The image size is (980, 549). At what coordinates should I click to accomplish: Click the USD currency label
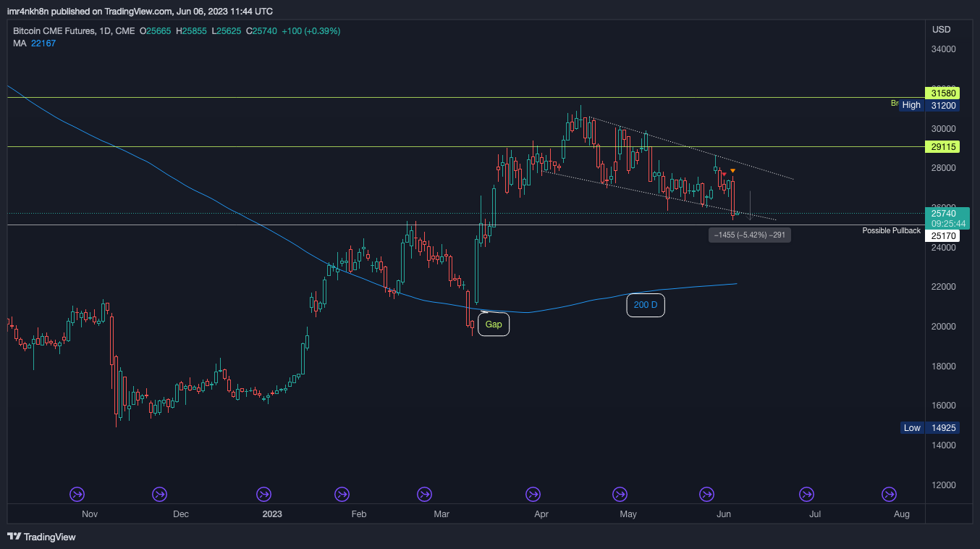click(942, 30)
